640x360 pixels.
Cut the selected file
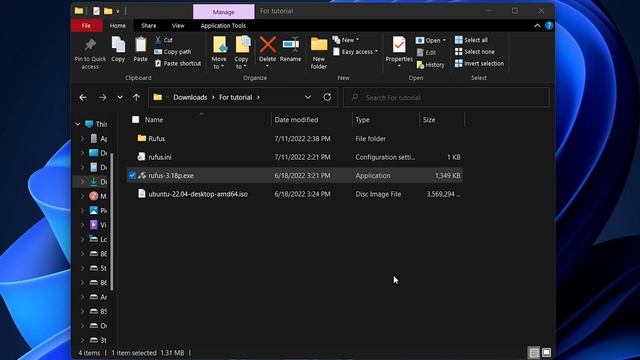(164, 40)
